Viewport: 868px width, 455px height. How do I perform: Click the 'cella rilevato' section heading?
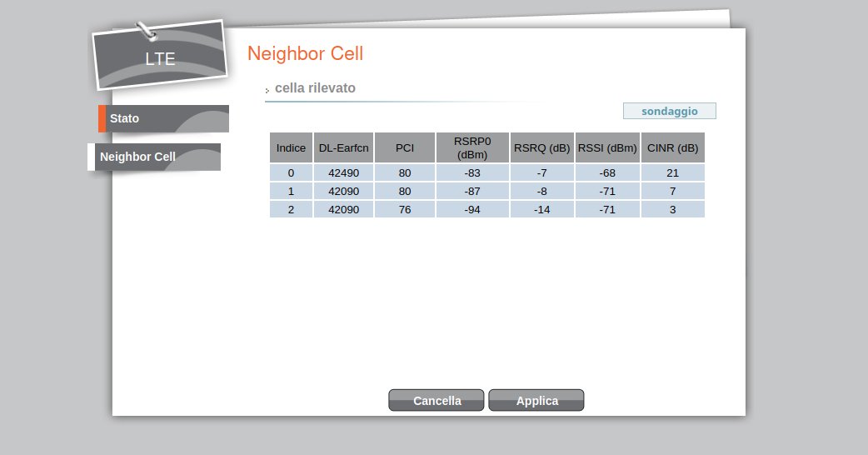tap(315, 87)
